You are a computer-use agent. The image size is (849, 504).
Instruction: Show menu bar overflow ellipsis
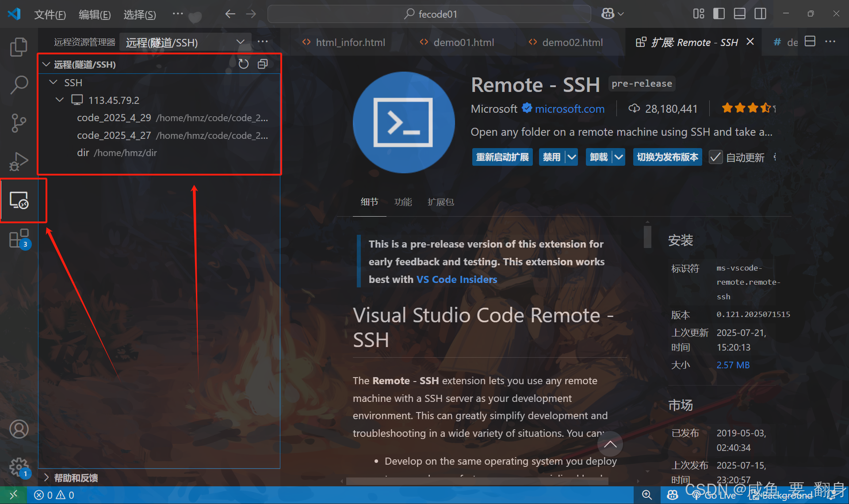pyautogui.click(x=178, y=14)
